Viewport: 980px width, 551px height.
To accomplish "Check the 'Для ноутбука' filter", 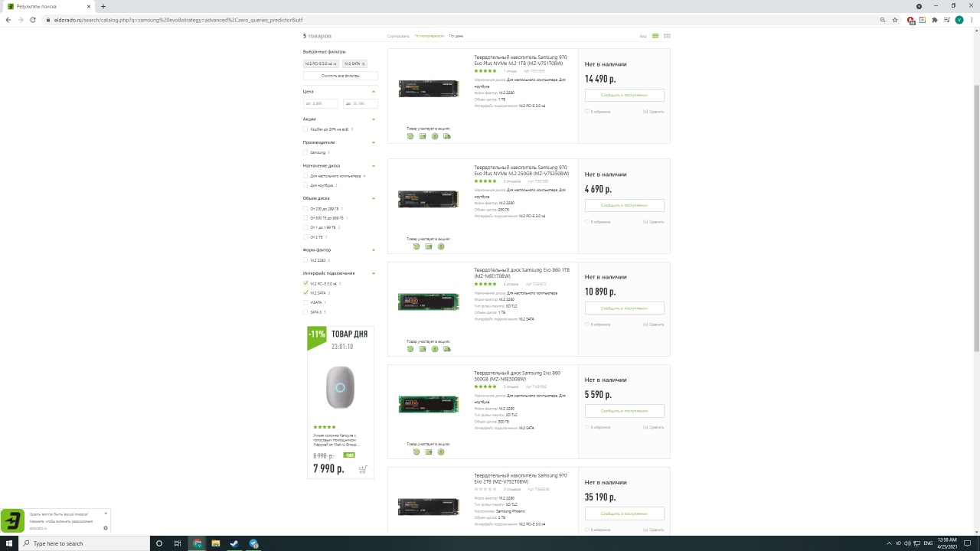I will click(x=305, y=185).
